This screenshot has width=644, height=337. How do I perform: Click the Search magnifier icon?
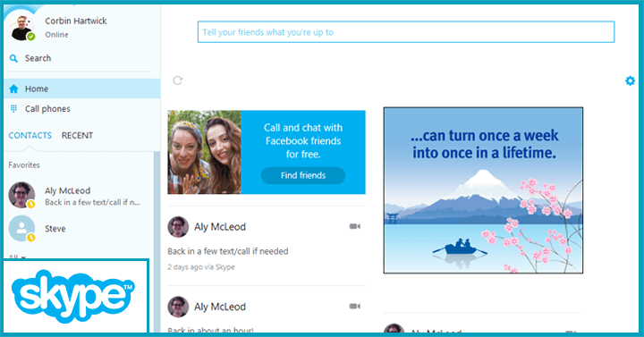(13, 58)
